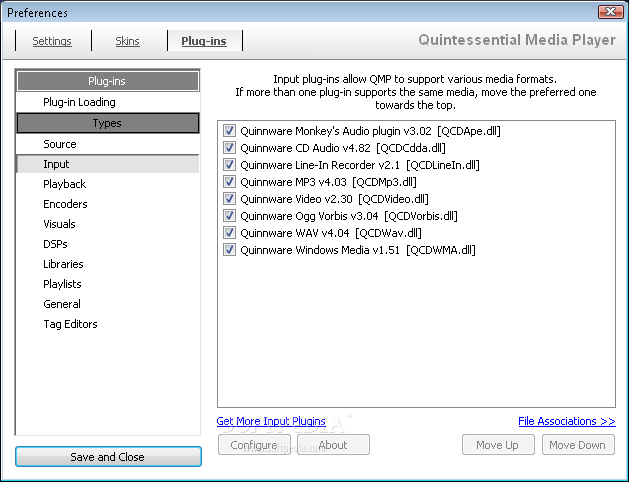Click the Move Down button
The image size is (629, 482).
pos(578,445)
